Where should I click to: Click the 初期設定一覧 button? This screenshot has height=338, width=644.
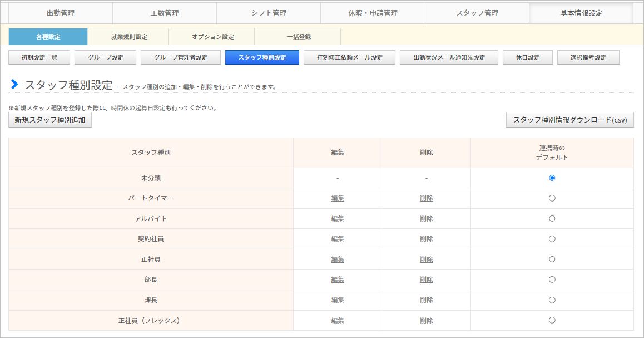[39, 57]
